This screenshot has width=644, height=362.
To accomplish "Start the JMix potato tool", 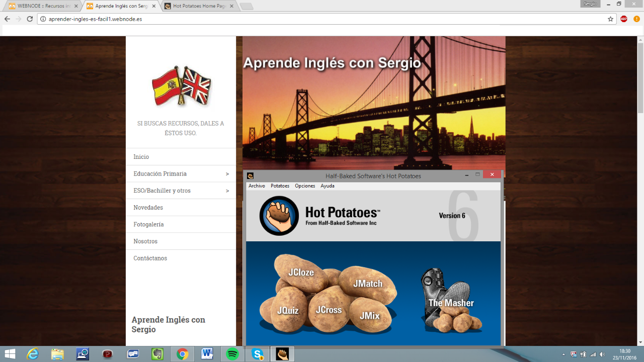I will tap(369, 316).
